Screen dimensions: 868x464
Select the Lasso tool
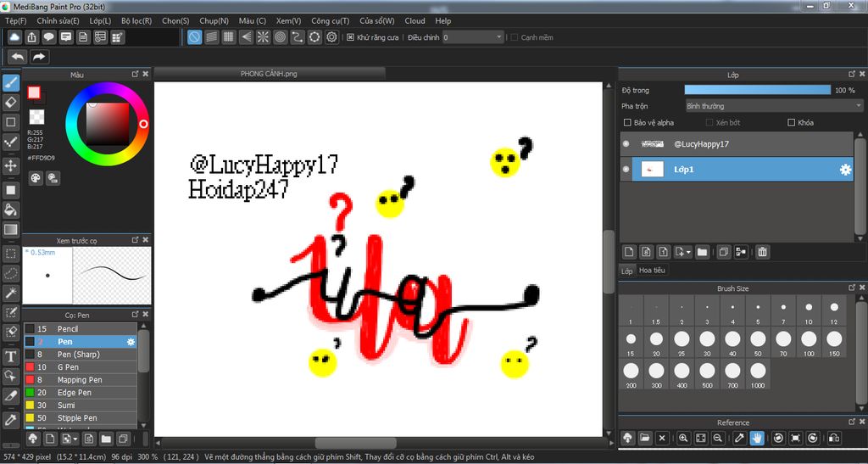[x=11, y=273]
